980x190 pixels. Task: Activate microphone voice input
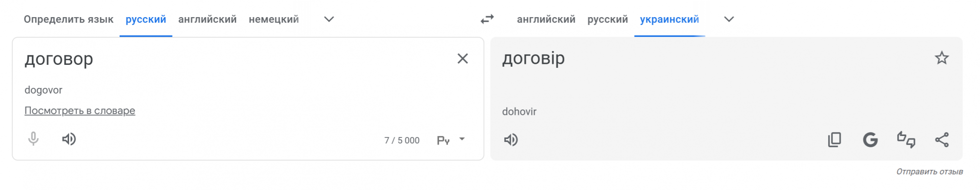(x=33, y=139)
